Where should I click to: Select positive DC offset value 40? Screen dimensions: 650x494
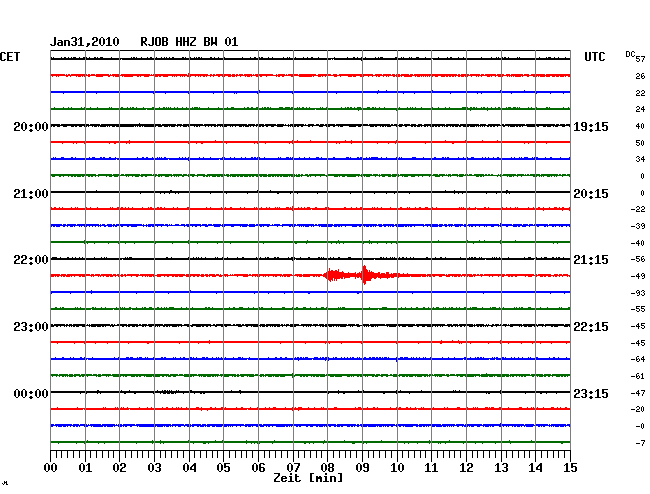point(640,126)
